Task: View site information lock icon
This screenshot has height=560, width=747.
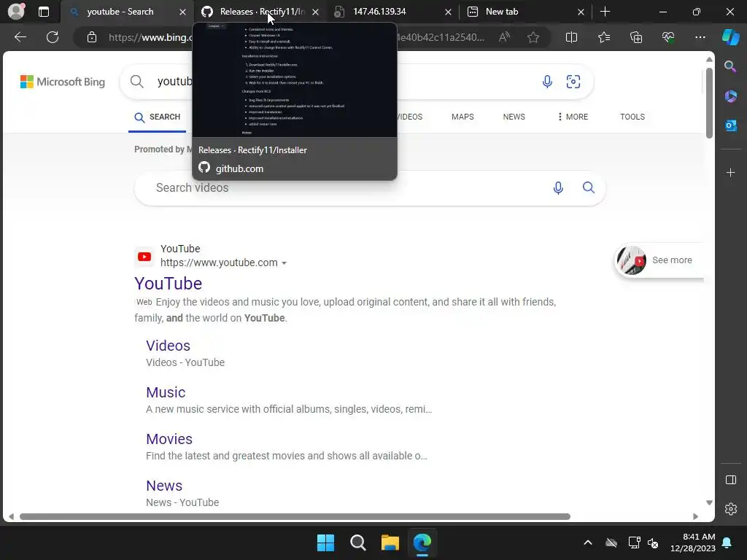Action: [x=92, y=37]
